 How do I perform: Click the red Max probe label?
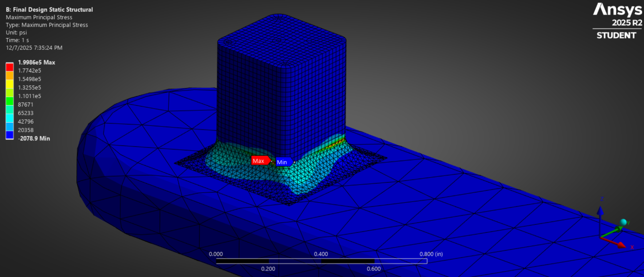point(261,161)
